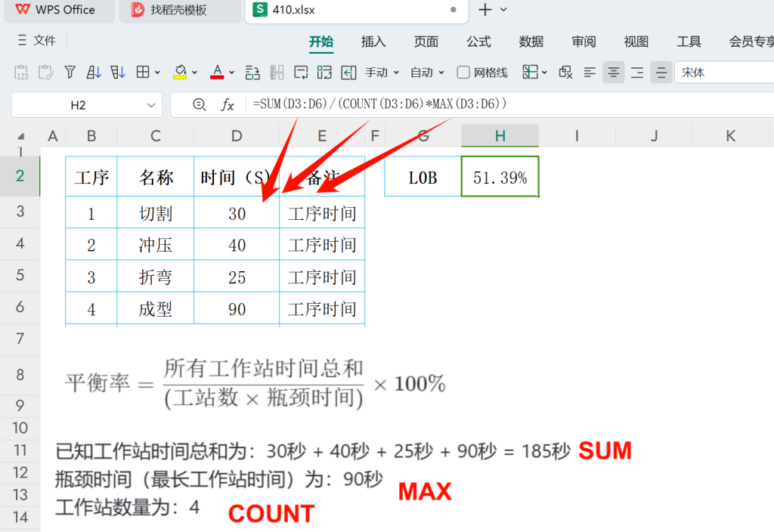
Task: Click the freeze panes grid icon
Action: [x=530, y=73]
